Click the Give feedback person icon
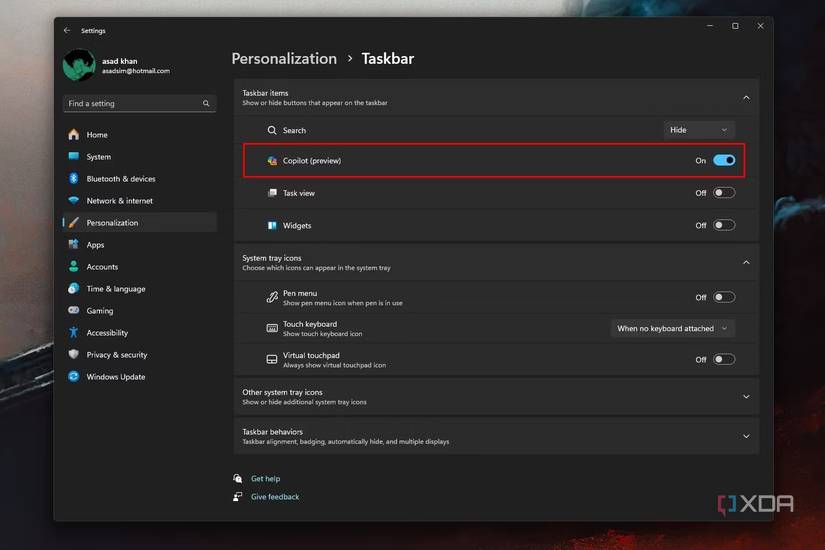Image resolution: width=825 pixels, height=550 pixels. [238, 496]
